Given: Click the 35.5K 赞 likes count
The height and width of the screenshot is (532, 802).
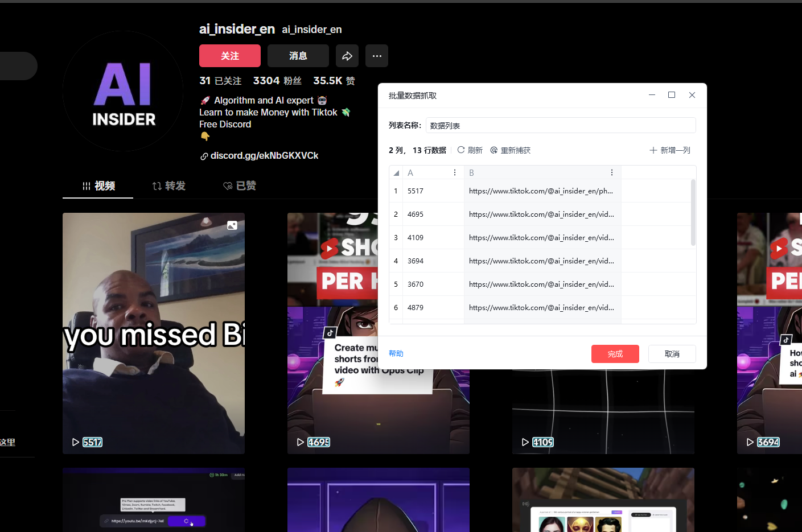Looking at the screenshot, I should coord(334,81).
